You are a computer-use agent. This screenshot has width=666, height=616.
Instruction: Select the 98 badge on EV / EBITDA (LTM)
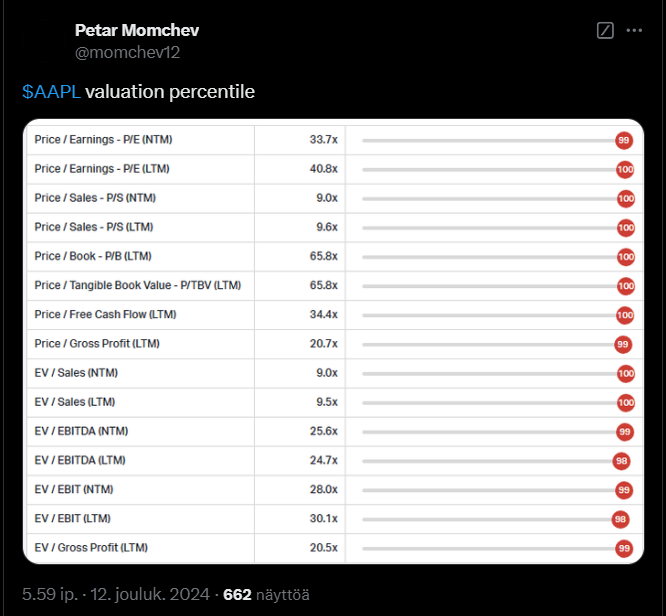coord(621,461)
